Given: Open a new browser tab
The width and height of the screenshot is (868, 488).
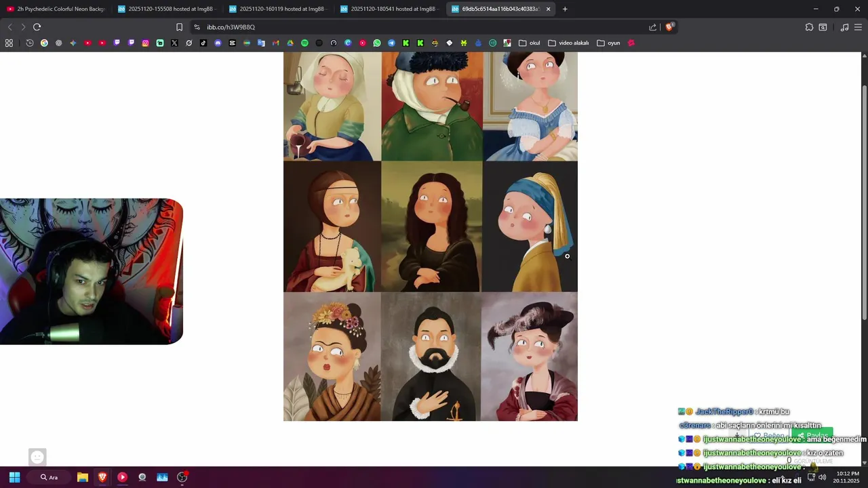Looking at the screenshot, I should 565,9.
